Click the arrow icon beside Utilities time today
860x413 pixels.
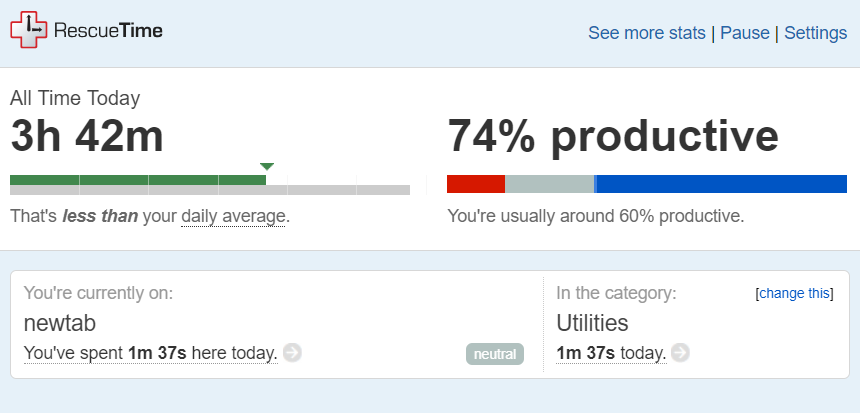(x=680, y=353)
